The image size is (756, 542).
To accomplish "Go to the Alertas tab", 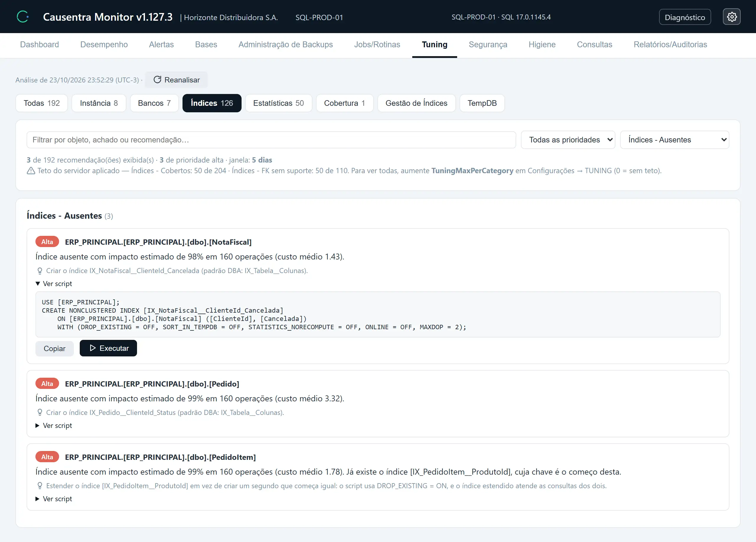I will [x=161, y=45].
